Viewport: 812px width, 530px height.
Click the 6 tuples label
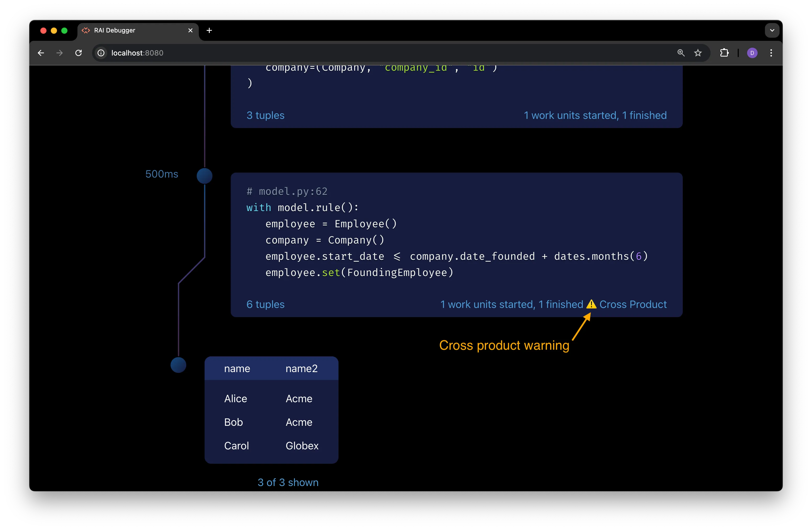(x=266, y=304)
